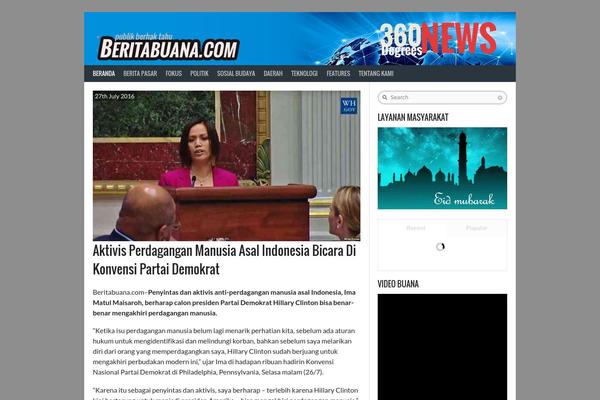Clear search with the circle icon

pyautogui.click(x=500, y=98)
